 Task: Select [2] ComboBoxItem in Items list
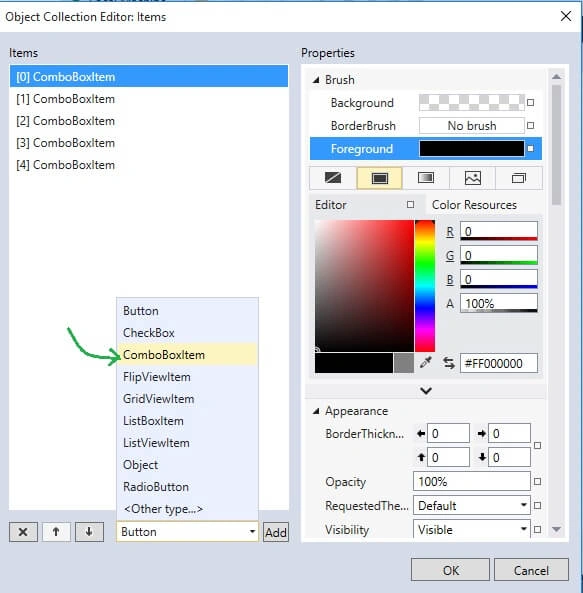point(149,121)
